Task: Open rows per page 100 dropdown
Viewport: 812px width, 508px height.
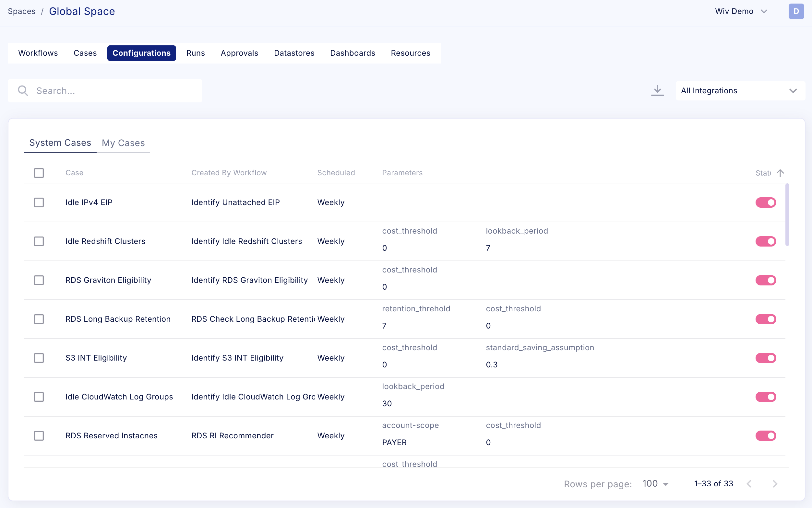Action: [x=655, y=484]
